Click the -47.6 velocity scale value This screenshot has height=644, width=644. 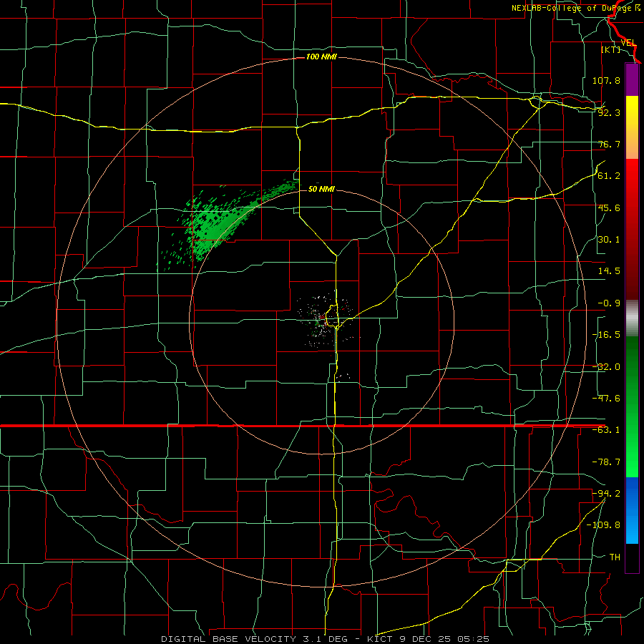pyautogui.click(x=606, y=399)
